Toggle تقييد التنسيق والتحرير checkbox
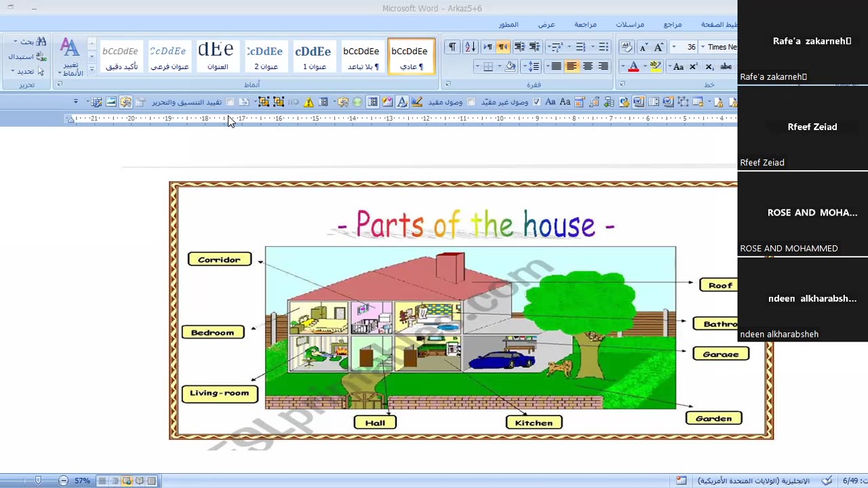This screenshot has height=488, width=868. click(230, 102)
